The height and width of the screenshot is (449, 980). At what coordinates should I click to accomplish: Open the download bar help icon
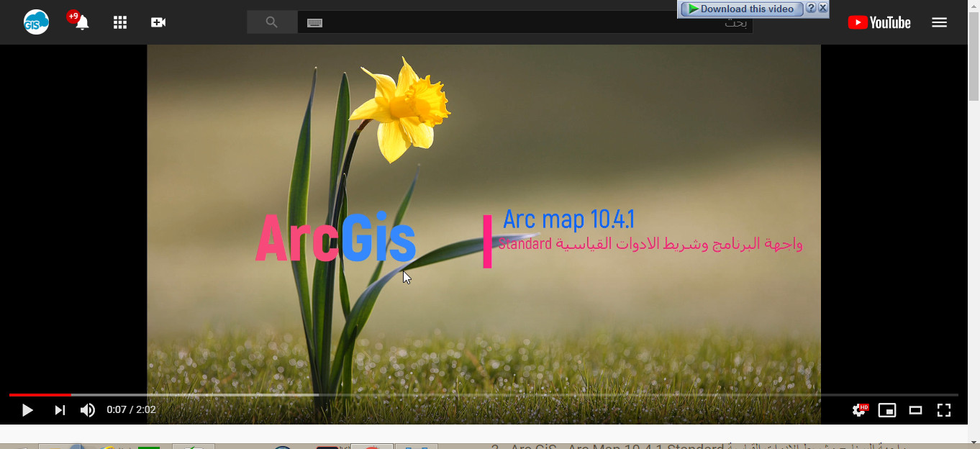[811, 8]
